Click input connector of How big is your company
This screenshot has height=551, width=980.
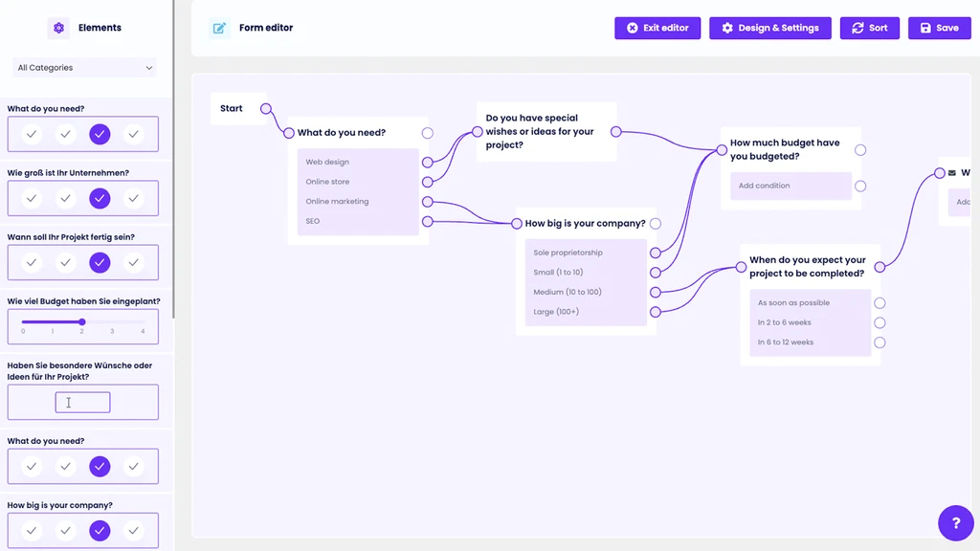click(517, 224)
